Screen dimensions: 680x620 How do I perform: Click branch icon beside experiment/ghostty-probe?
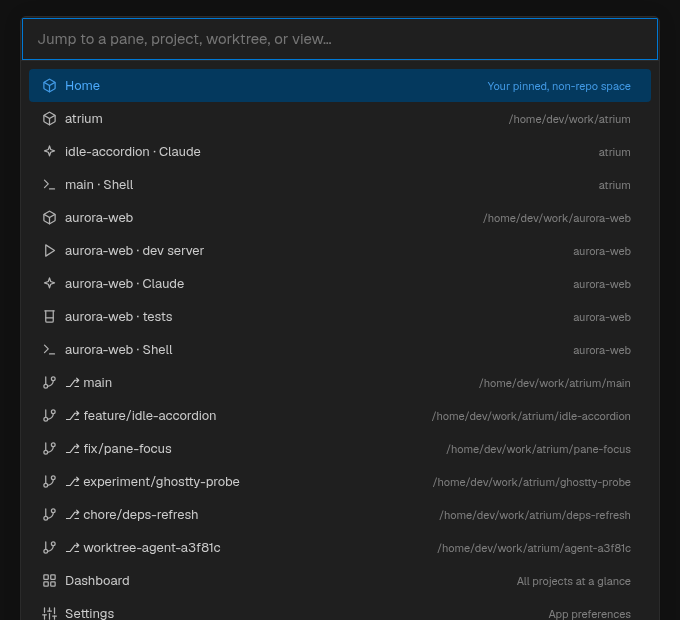pyautogui.click(x=49, y=481)
